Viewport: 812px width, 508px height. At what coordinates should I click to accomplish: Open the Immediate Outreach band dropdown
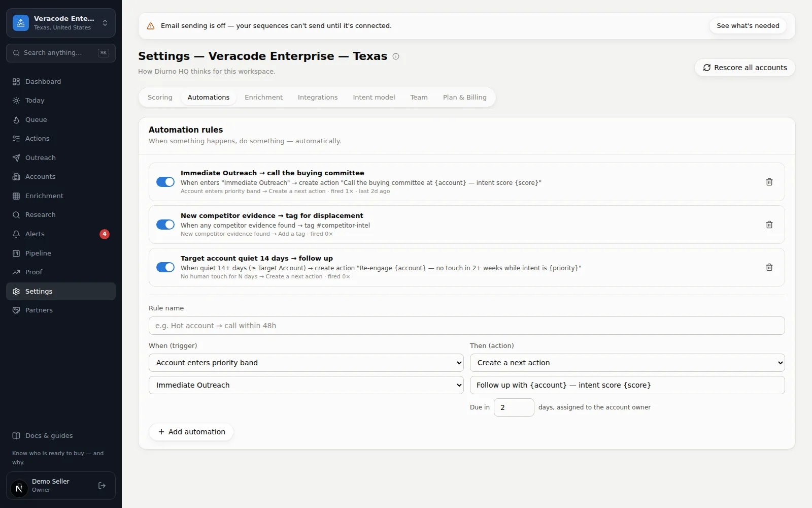[x=306, y=385]
